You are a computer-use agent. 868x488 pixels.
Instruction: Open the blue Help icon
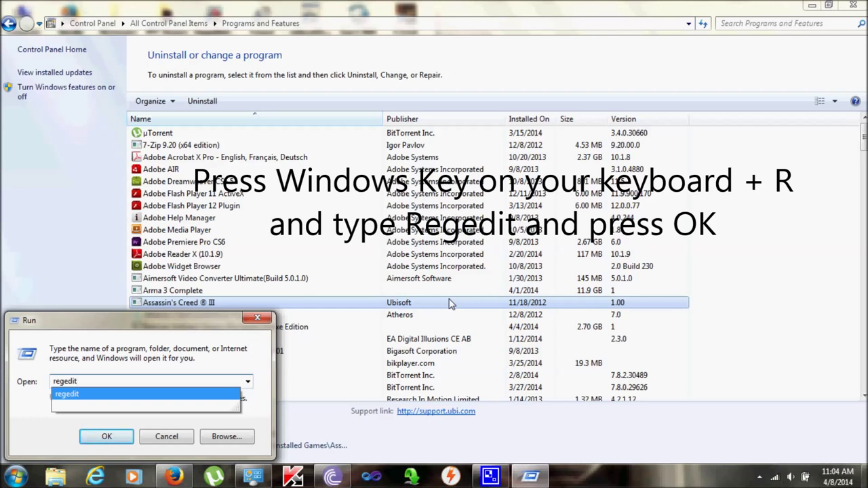click(x=855, y=101)
